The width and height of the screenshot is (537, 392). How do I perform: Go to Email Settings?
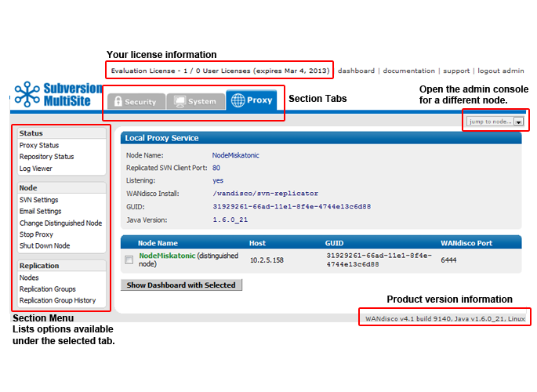pos(41,211)
